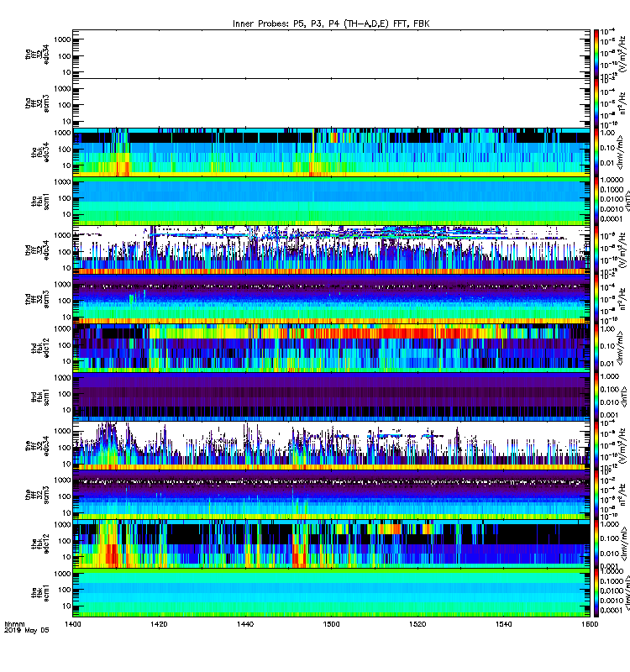Screen dimensions: 630x672
Task: Click the empty tha fft scm3 panel
Action: point(331,102)
